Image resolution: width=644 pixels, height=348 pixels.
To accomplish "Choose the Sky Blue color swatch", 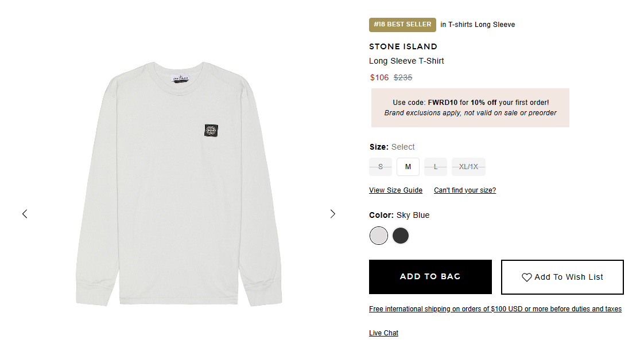I will click(x=379, y=236).
